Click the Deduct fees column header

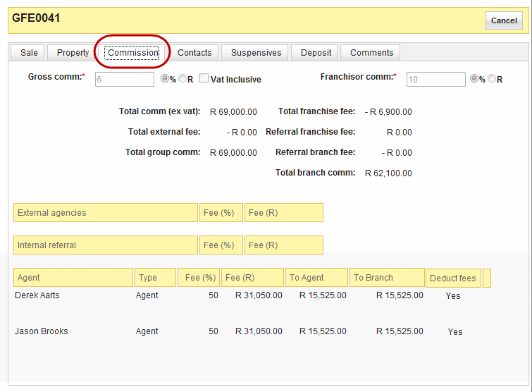coord(452,278)
